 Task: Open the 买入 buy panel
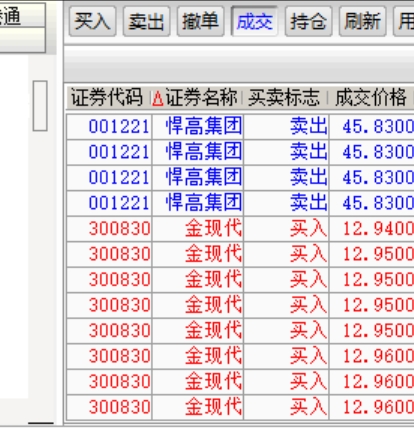92,21
